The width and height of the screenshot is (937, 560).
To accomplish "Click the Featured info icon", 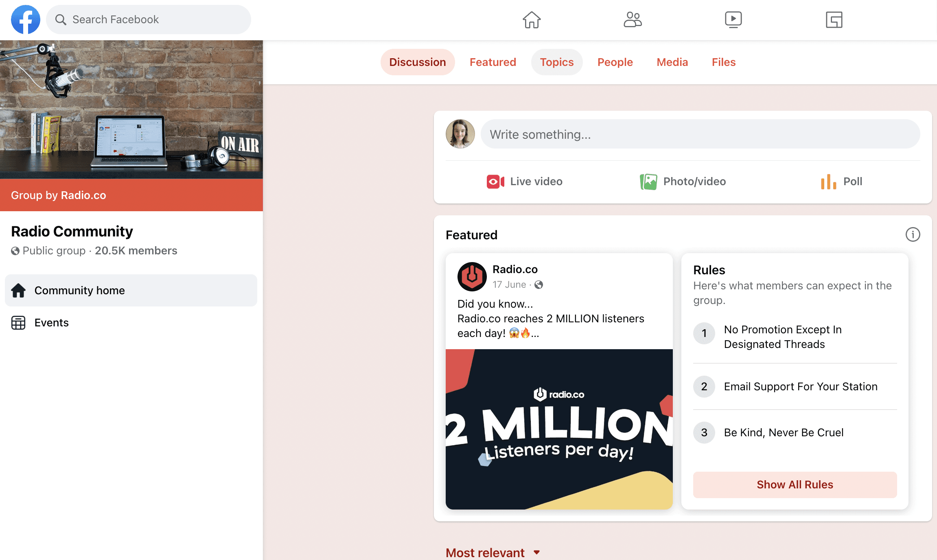I will 913,235.
